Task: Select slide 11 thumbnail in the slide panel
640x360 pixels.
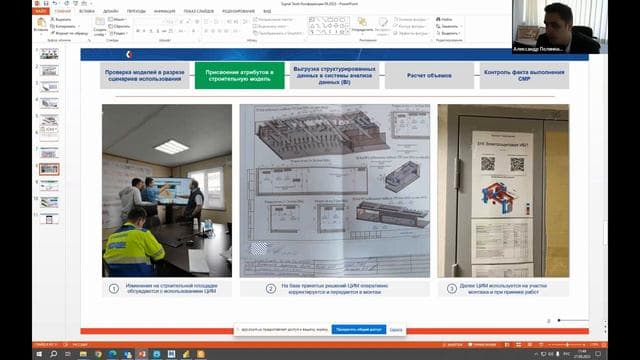Action: [x=49, y=219]
